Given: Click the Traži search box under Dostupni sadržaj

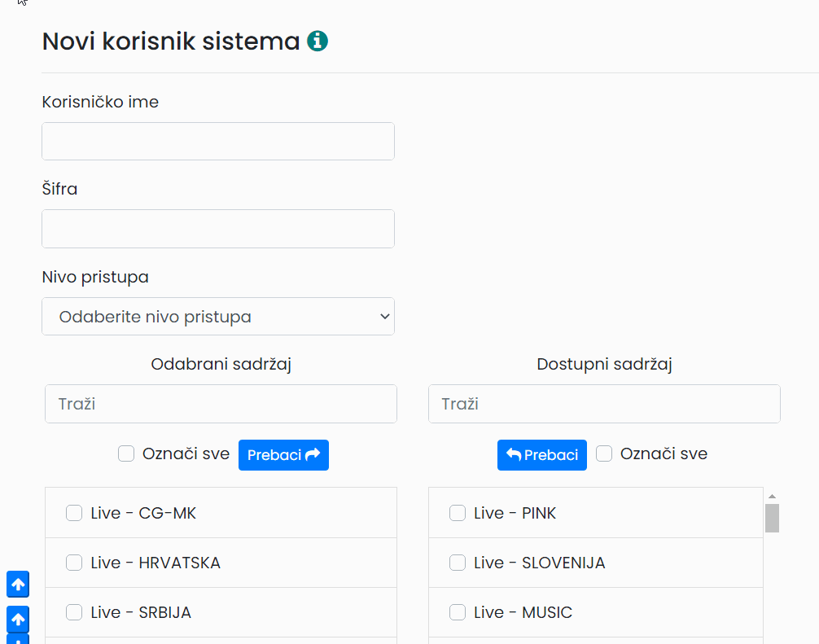Looking at the screenshot, I should pos(604,404).
